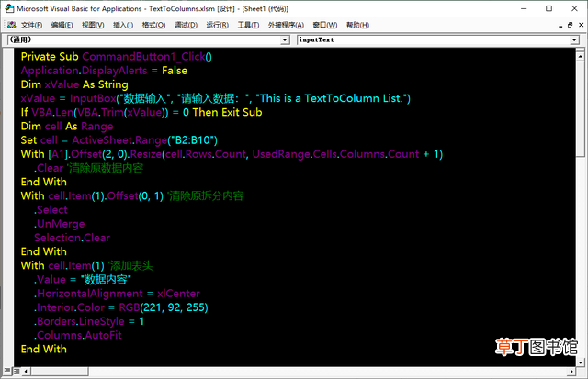Screen dimensions: 588x379
Task: Click the 'If VBA.Len(VBA.Trim(xValue))' line
Action: (141, 112)
